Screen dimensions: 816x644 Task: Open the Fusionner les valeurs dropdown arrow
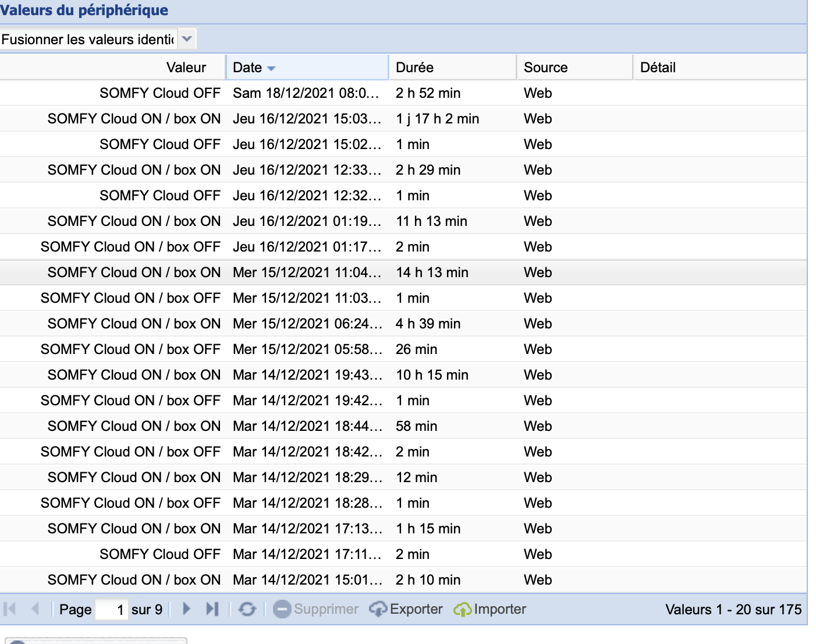(x=187, y=39)
